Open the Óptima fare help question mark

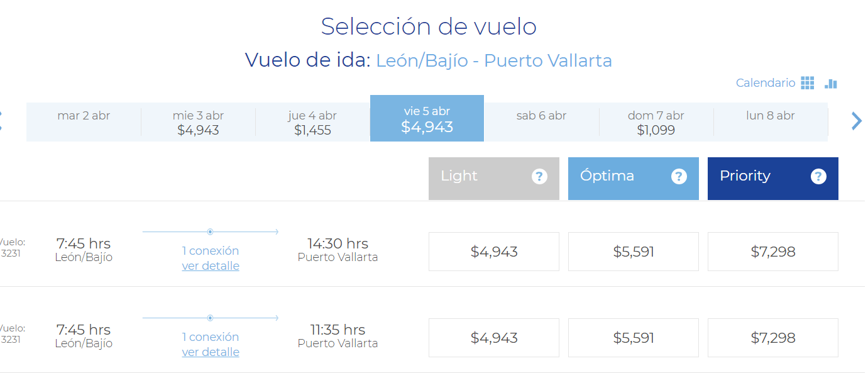coord(679,177)
